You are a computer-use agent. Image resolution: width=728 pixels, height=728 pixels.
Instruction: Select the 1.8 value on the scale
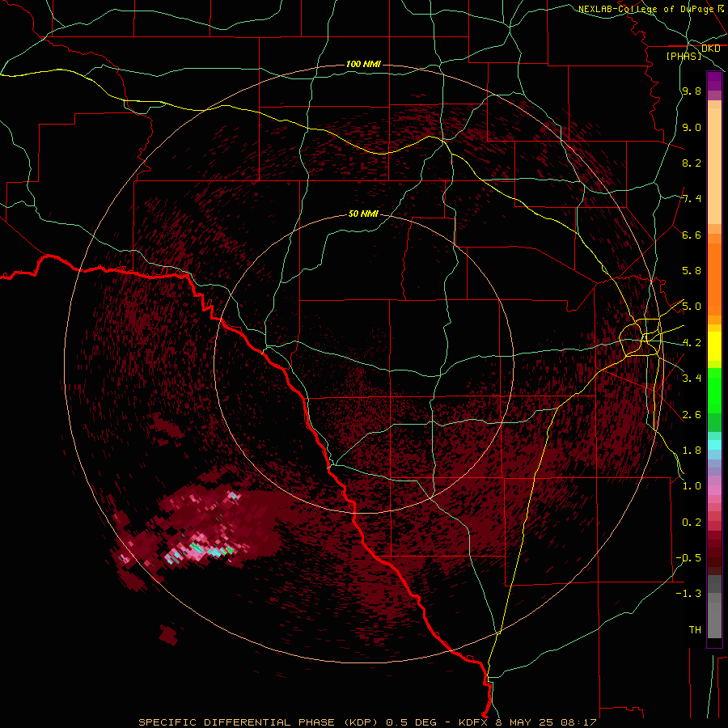[692, 451]
